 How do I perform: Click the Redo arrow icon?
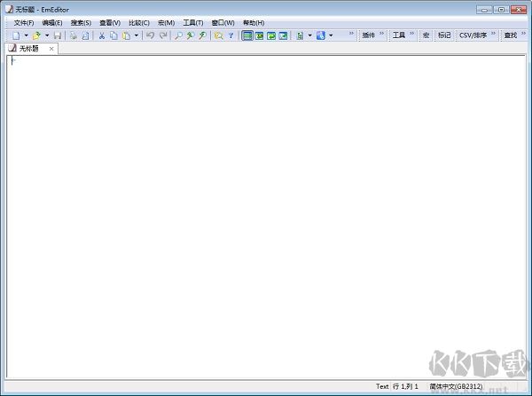[163, 35]
